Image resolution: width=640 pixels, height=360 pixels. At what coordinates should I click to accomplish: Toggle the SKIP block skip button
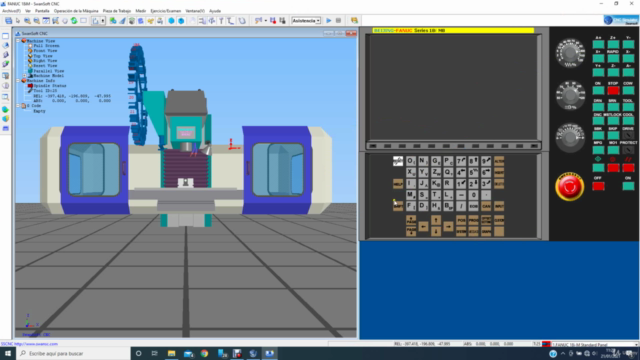coord(613,135)
